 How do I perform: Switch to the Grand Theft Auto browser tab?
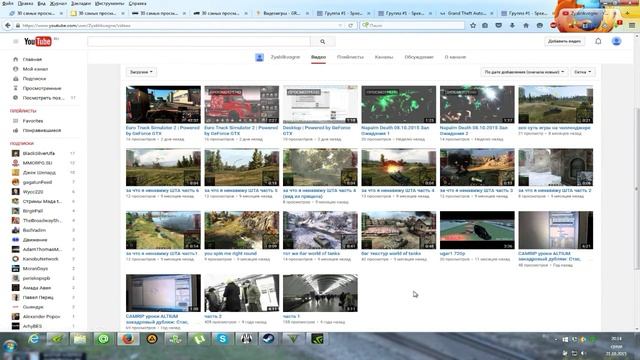point(466,13)
